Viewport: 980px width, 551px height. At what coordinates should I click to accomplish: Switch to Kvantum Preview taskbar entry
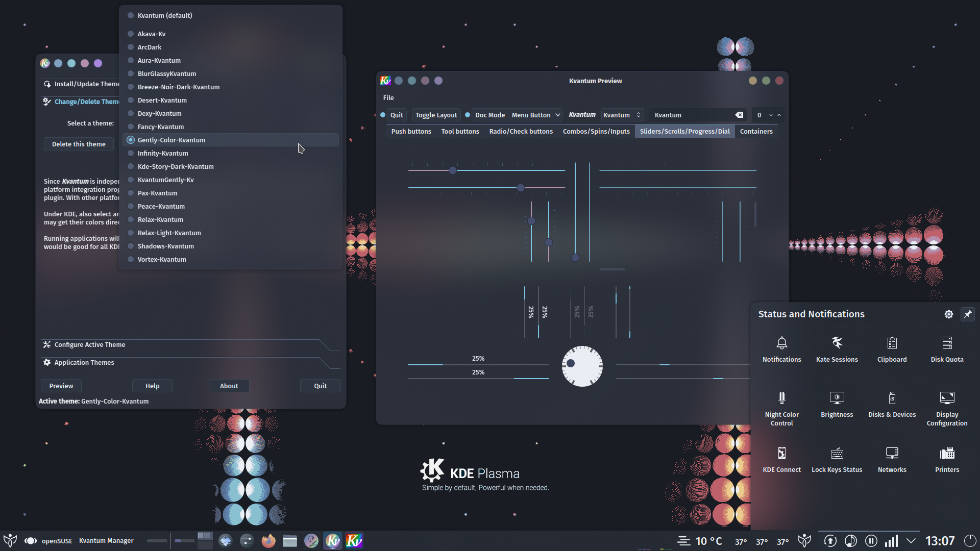(x=354, y=541)
